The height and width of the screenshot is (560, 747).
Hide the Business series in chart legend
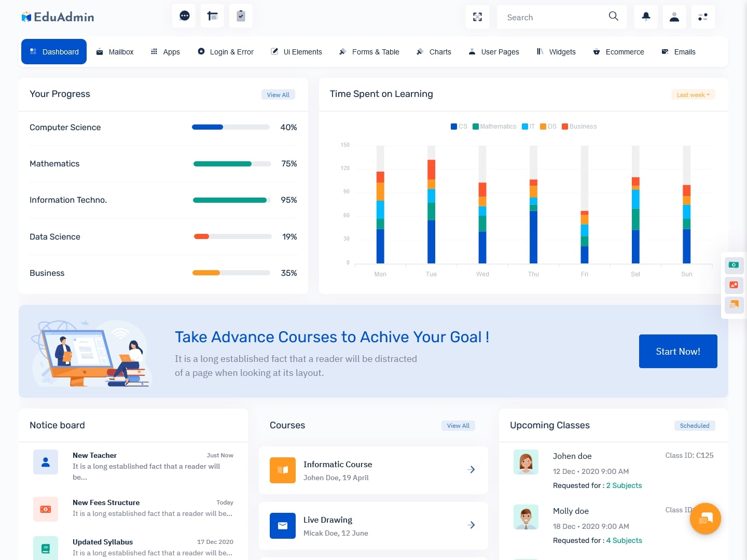[579, 127]
